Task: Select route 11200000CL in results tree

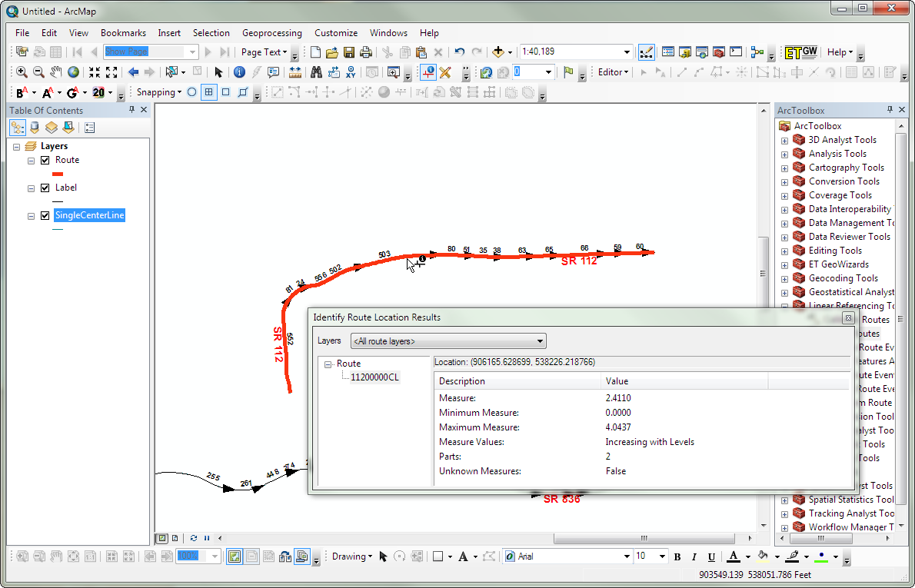Action: pyautogui.click(x=375, y=377)
